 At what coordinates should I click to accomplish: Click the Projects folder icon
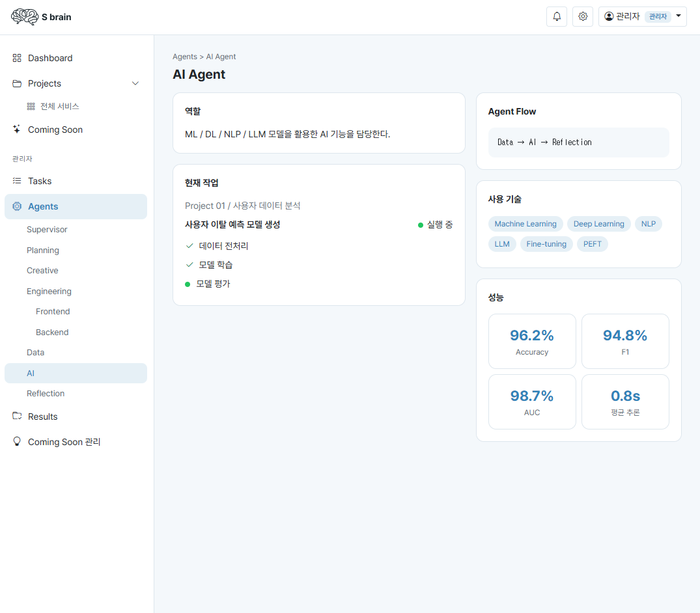coord(17,83)
